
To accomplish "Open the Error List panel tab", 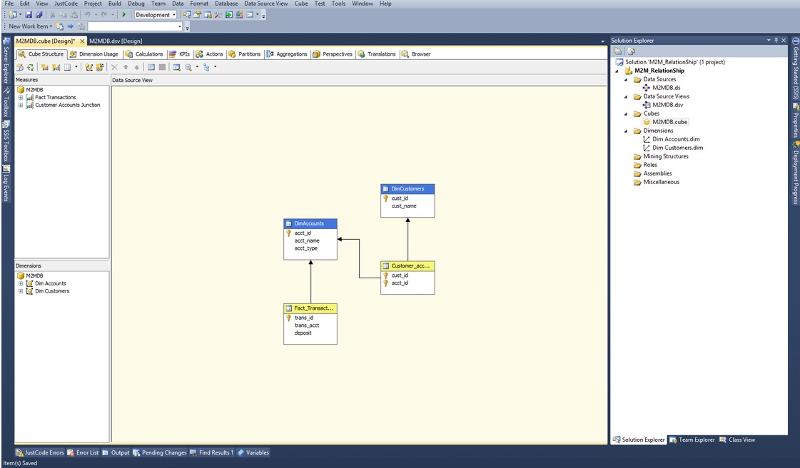I will [83, 453].
